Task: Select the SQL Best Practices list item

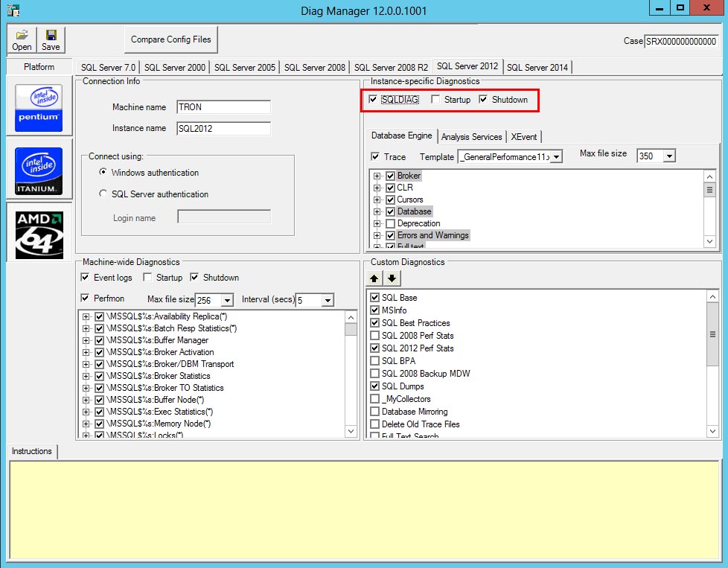Action: [x=415, y=323]
